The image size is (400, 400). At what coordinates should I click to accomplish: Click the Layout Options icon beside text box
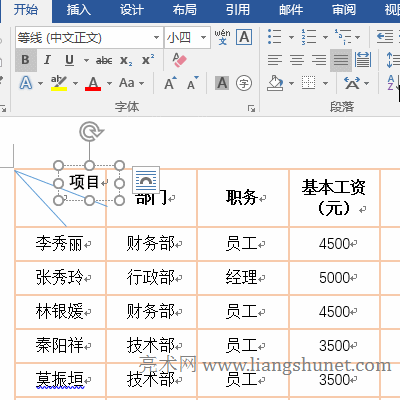click(146, 180)
